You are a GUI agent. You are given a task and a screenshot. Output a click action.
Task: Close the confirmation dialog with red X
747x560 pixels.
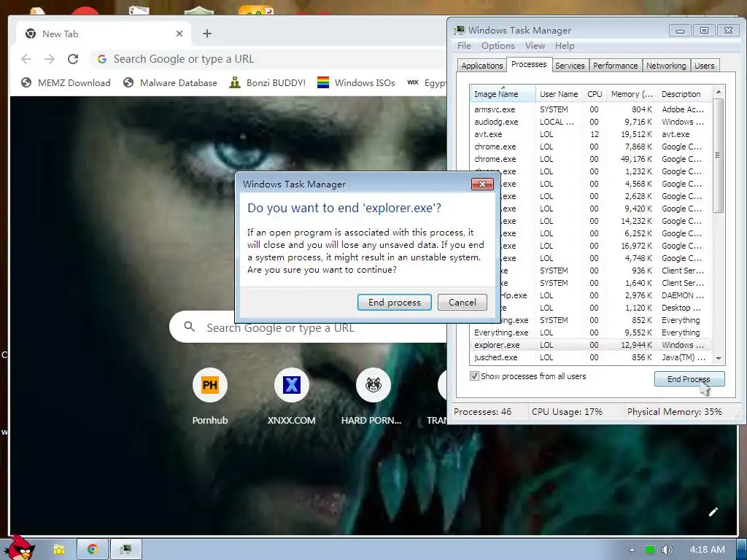482,184
